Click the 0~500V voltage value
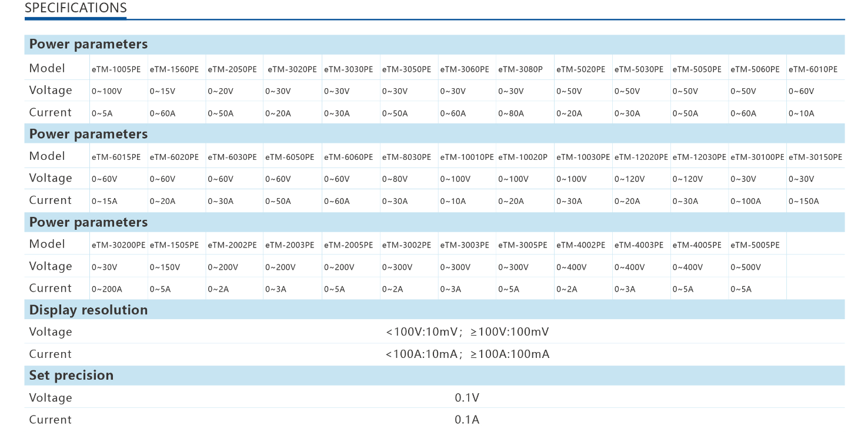The width and height of the screenshot is (868, 432). tap(746, 267)
